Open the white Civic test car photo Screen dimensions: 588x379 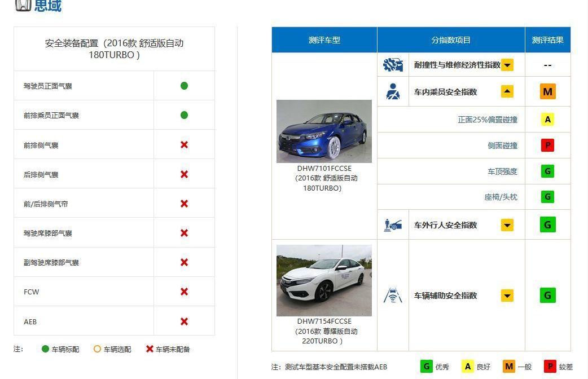pos(324,280)
